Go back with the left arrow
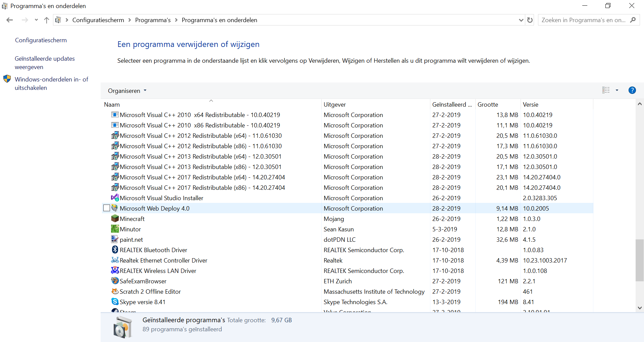 tap(10, 20)
